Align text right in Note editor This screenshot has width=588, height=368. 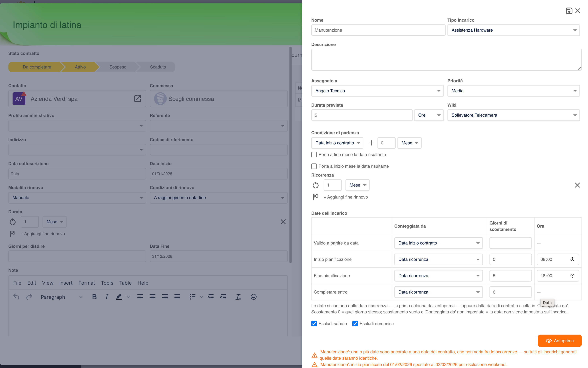click(x=165, y=297)
